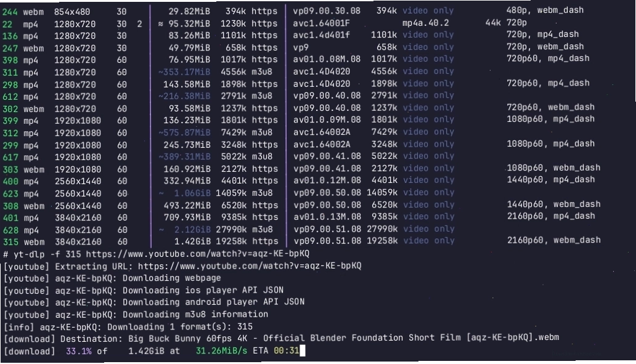Select the note 720p, mp4_dash
This screenshot has width=636, height=364.
click(x=543, y=34)
